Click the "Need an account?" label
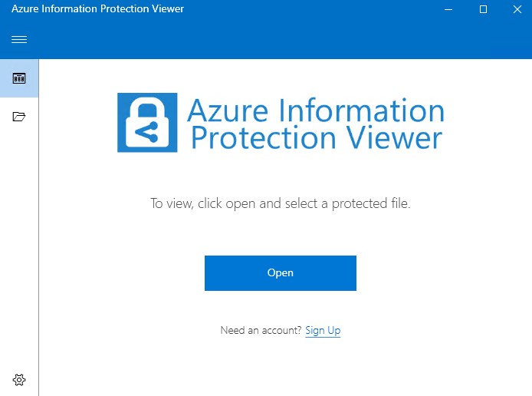 tap(261, 331)
